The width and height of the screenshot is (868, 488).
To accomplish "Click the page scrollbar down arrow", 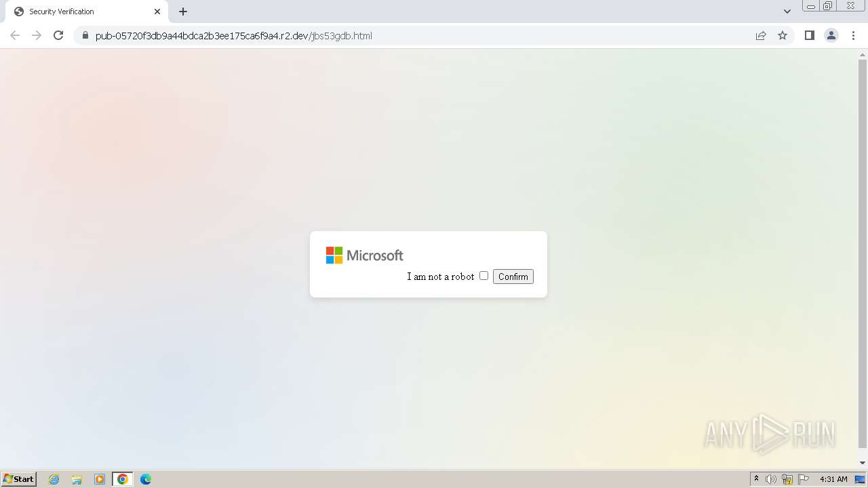I will pyautogui.click(x=863, y=463).
